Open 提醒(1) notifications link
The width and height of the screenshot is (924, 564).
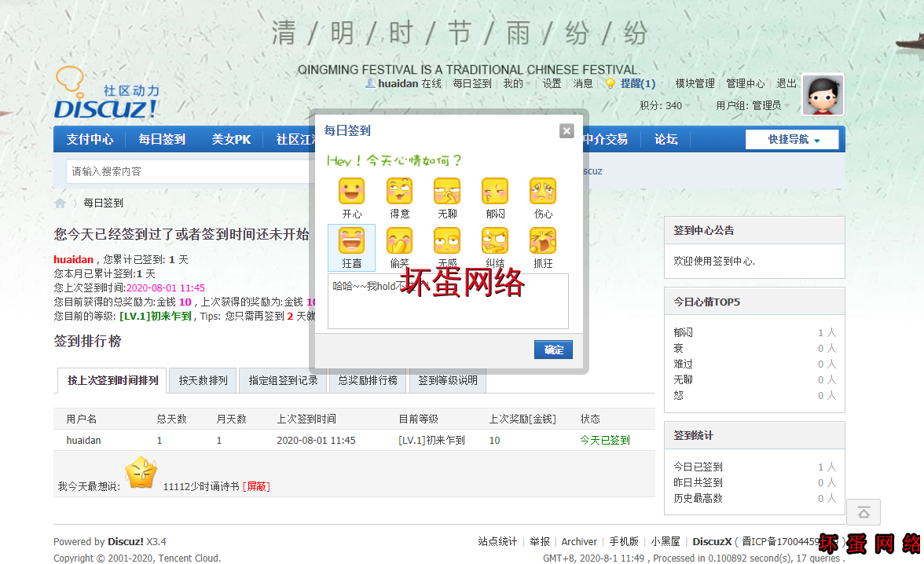pos(638,84)
